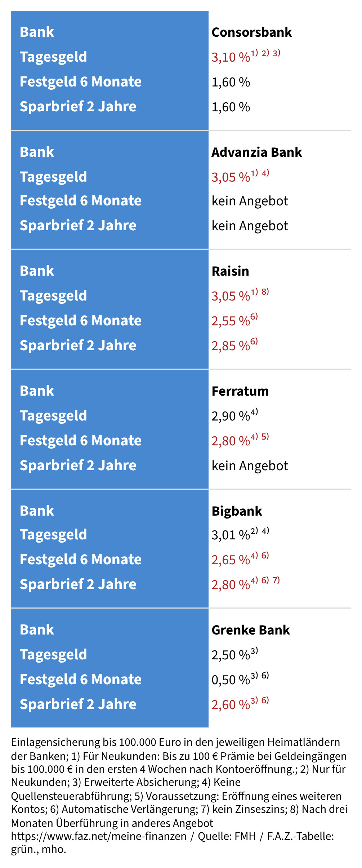Click the Bigbank bank name
This screenshot has height=868, width=362.
(237, 511)
